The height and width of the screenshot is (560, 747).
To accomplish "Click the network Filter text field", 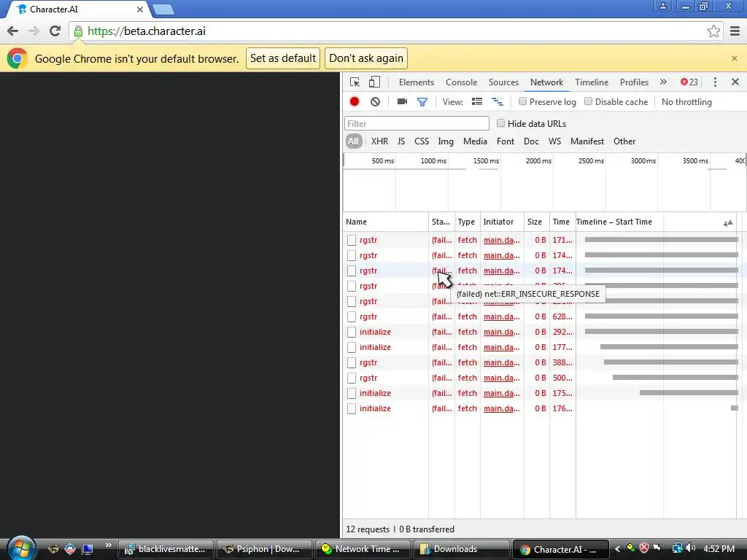I will [417, 124].
